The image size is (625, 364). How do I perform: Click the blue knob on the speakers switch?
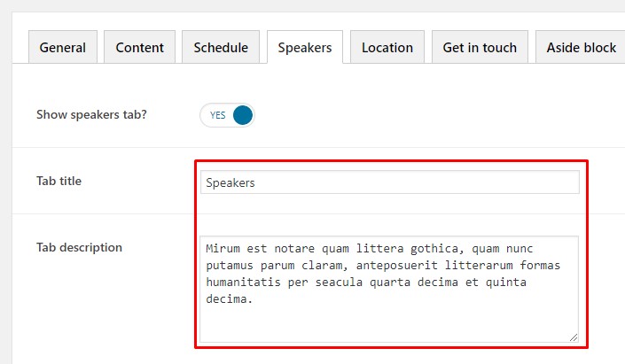point(242,115)
